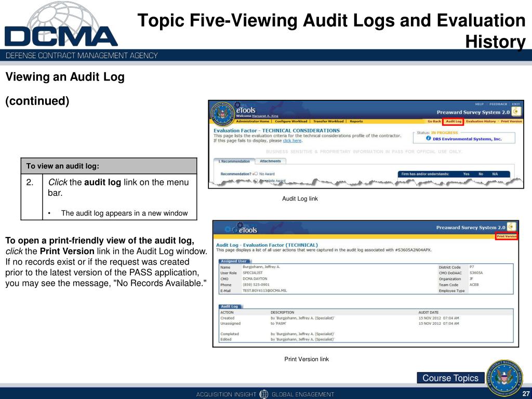Click the Preaward Survey System icon in the Evaluation Factor window
Screen dimensions: 532x399
[516, 112]
